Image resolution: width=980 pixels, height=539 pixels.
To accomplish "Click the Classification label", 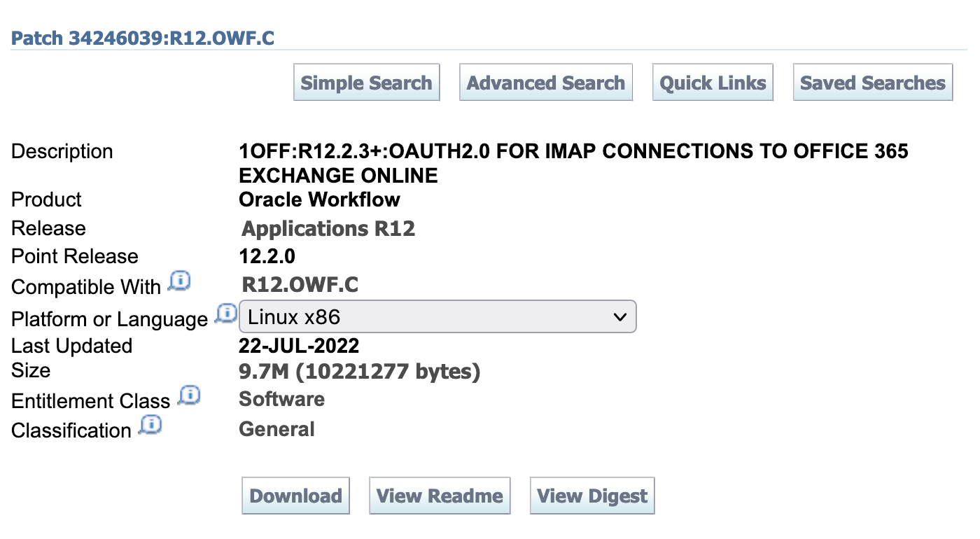I will [71, 430].
